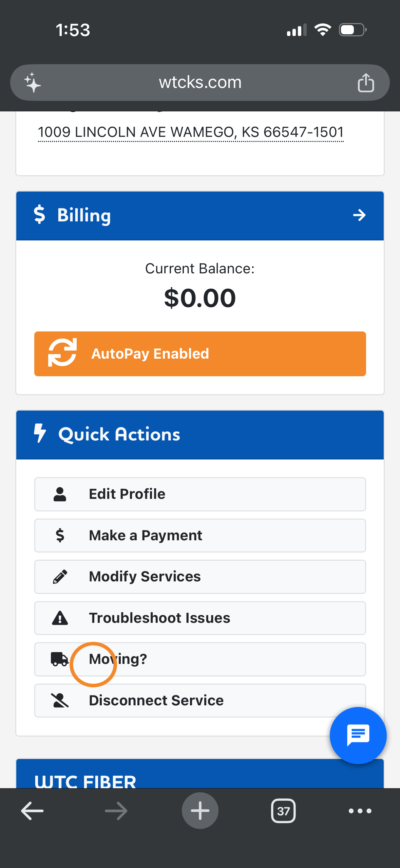Open a new tab with plus icon
The width and height of the screenshot is (400, 868).
200,811
